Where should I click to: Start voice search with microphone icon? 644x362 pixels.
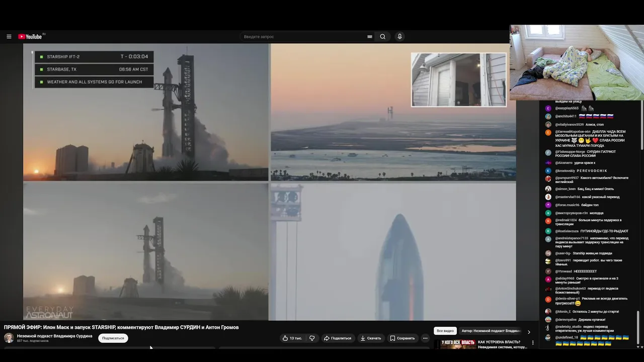click(400, 37)
